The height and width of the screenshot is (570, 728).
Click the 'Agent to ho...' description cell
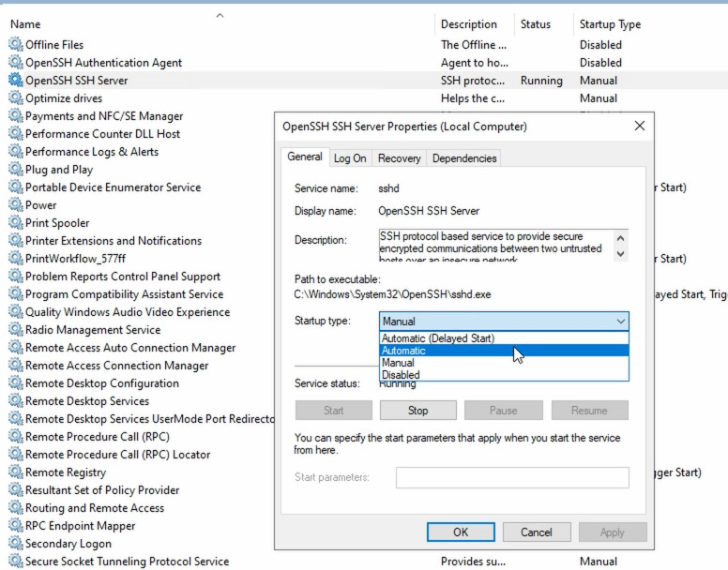tap(475, 63)
